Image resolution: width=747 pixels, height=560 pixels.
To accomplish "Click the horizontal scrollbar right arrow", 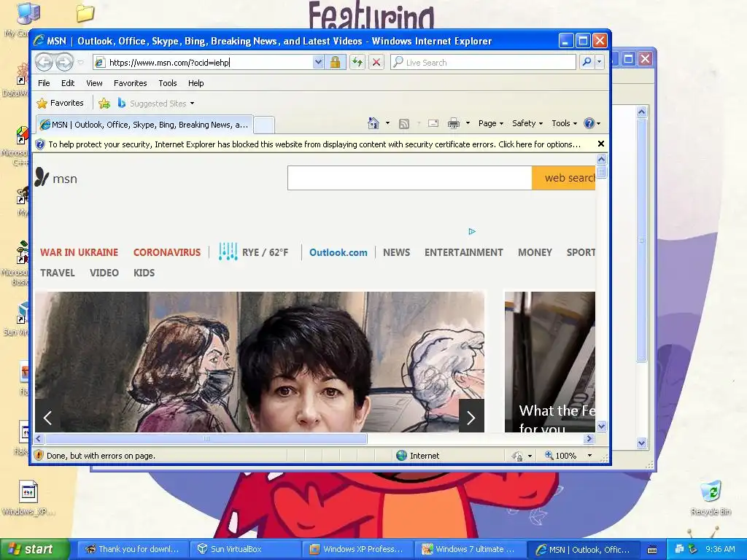I will pos(589,438).
